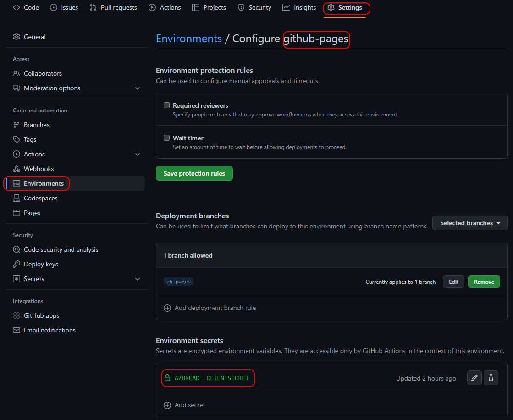Click the Code security and analysis icon
This screenshot has width=513, height=420.
point(17,249)
